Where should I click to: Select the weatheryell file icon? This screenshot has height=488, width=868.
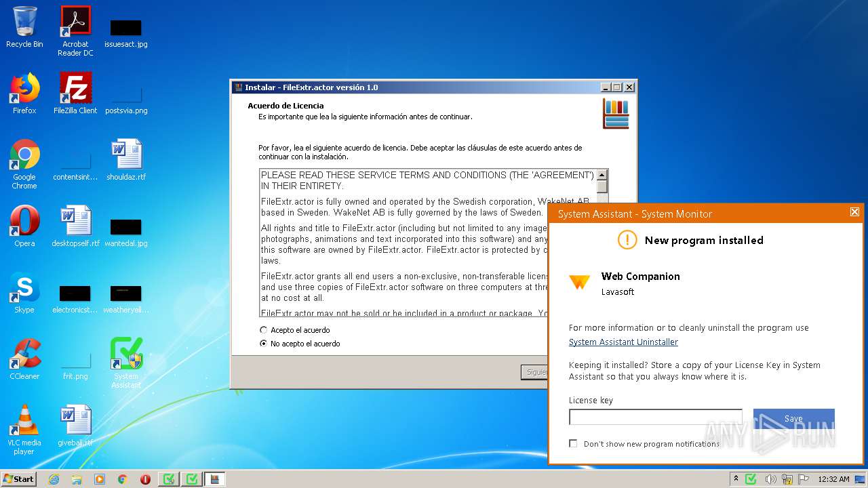126,299
